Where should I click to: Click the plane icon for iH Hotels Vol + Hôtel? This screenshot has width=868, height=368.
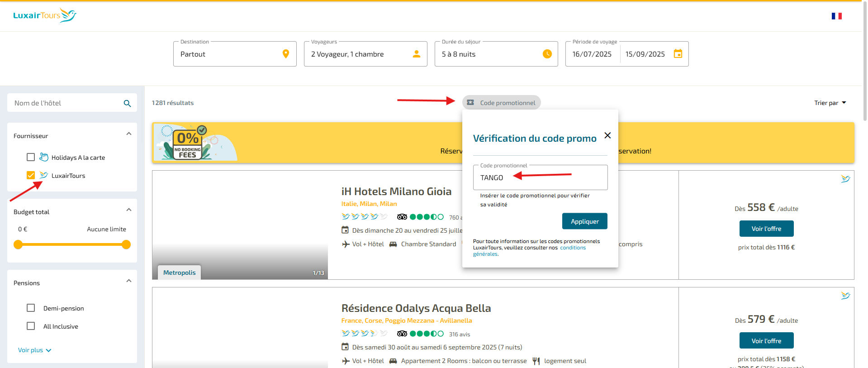[x=346, y=244]
